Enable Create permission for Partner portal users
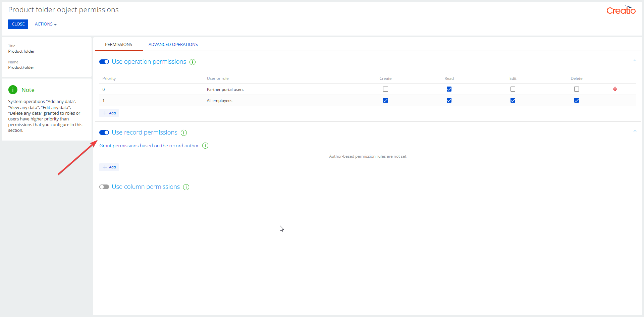Image resolution: width=644 pixels, height=317 pixels. click(385, 89)
